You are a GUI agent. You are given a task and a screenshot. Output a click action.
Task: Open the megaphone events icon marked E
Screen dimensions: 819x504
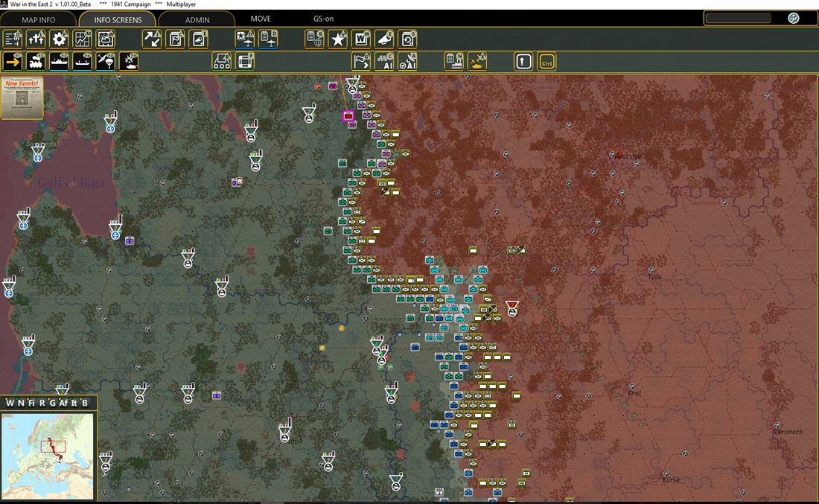pos(384,39)
